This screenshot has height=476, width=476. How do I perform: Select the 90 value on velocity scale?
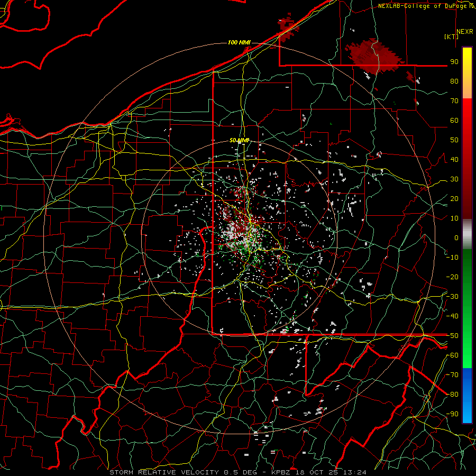pyautogui.click(x=454, y=62)
